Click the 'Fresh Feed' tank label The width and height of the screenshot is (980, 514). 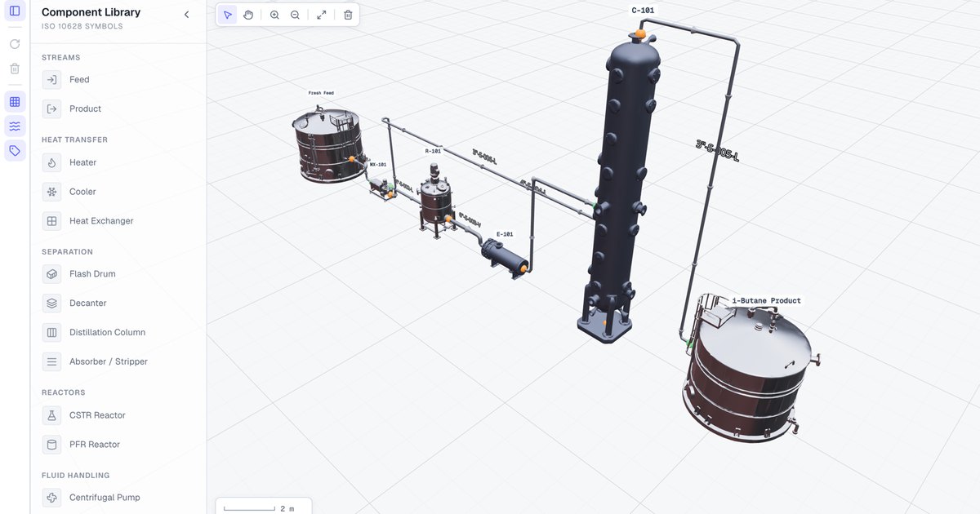click(321, 93)
